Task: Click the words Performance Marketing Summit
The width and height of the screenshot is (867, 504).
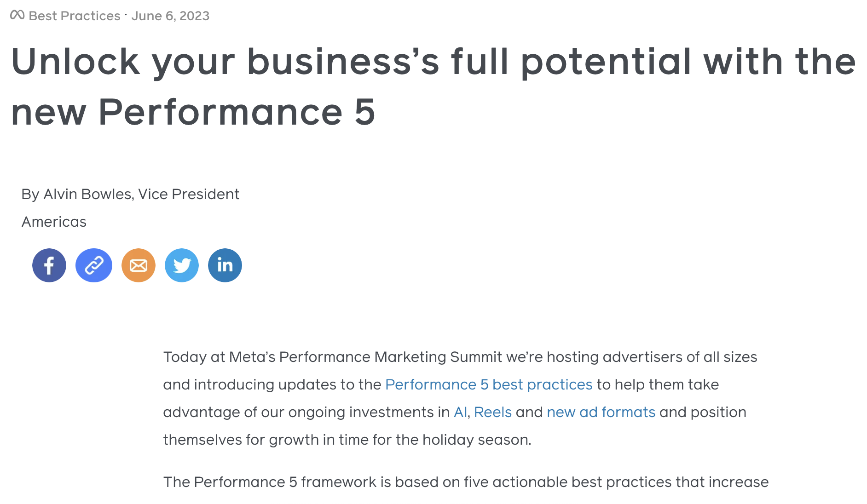Action: click(391, 357)
